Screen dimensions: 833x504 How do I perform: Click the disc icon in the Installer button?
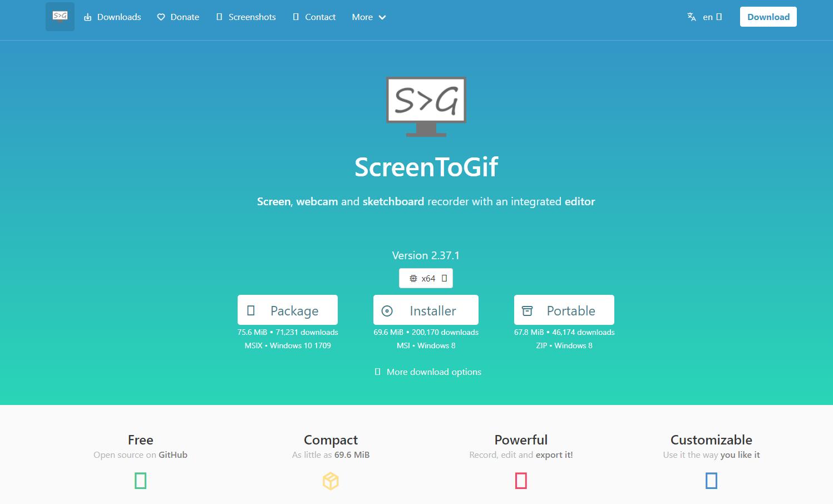[x=387, y=311]
